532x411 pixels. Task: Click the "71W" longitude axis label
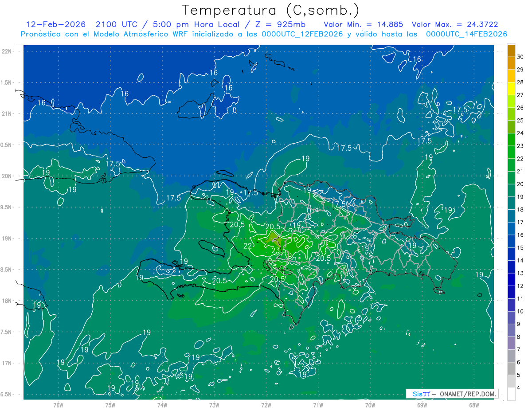point(318,405)
